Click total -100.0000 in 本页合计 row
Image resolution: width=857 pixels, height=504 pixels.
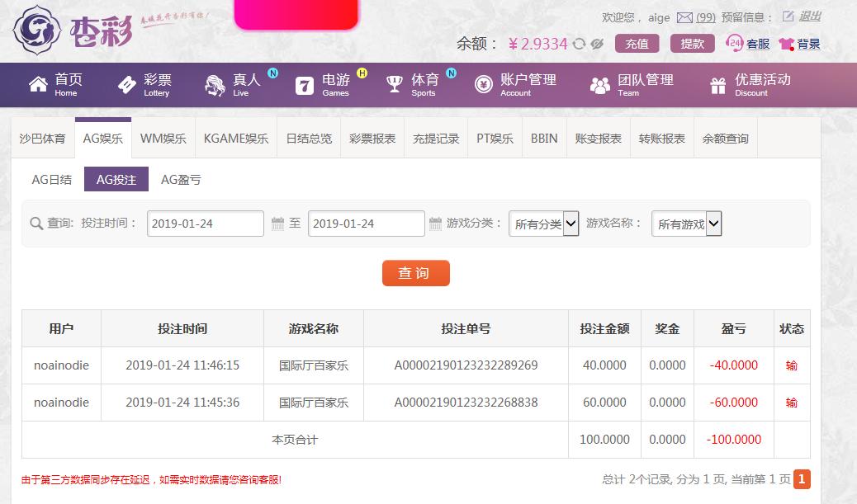[733, 440]
